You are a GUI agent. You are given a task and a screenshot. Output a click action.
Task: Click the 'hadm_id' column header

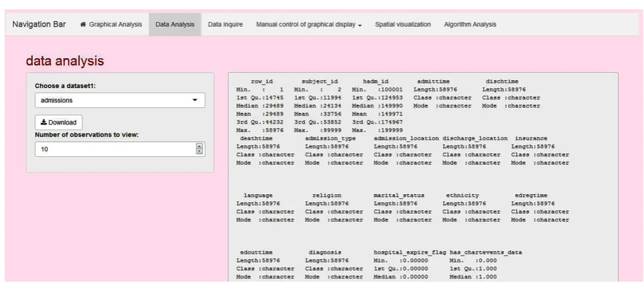tap(376, 81)
